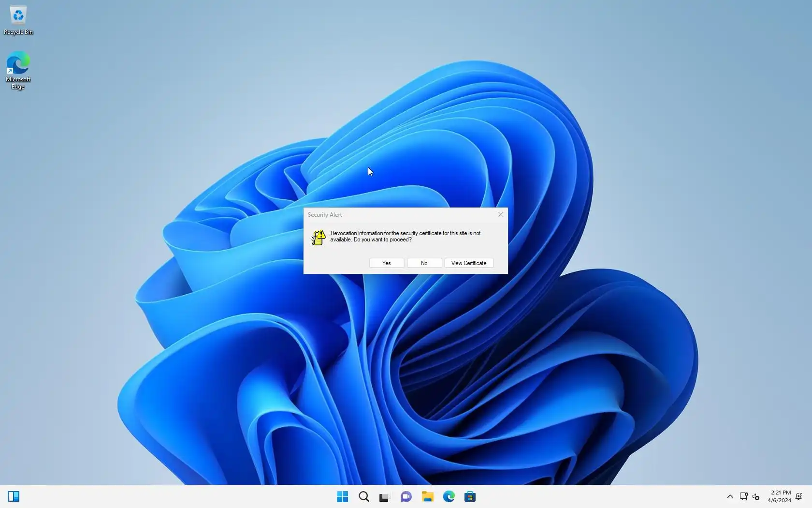Open taskbar Search
The width and height of the screenshot is (812, 508).
point(364,497)
